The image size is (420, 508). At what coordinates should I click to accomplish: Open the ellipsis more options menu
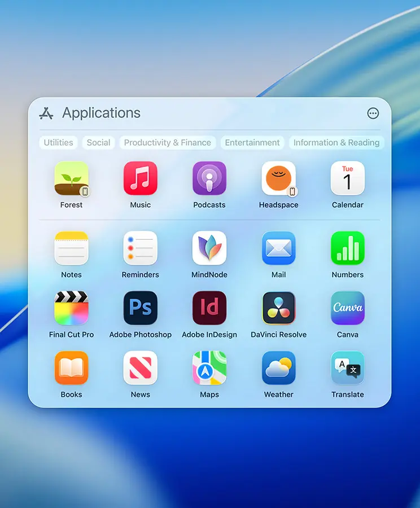pos(373,113)
